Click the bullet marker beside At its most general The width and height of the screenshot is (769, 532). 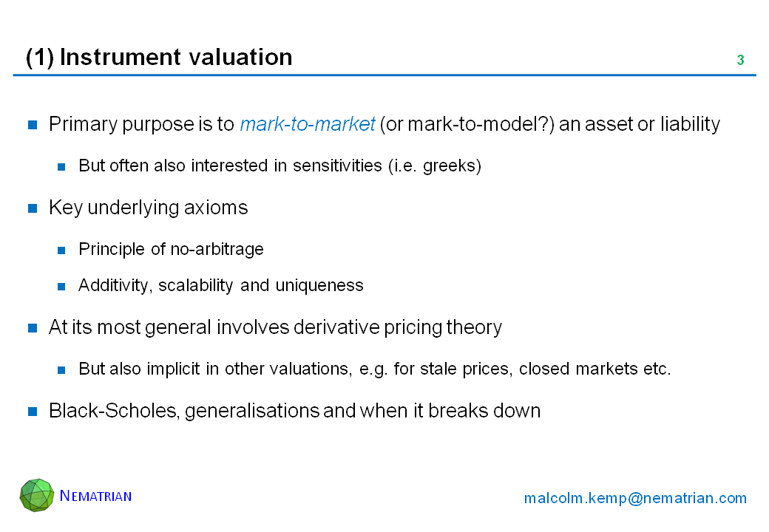tap(33, 328)
